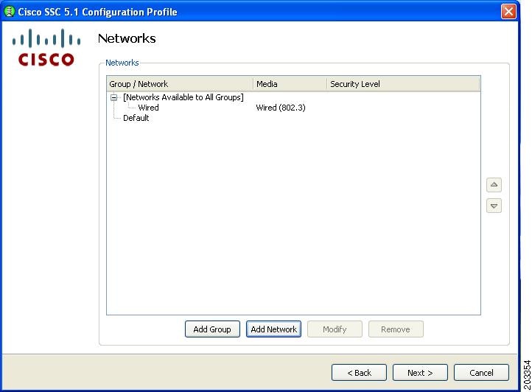532x392 pixels.
Task: Click the Security Level column header
Action: (403, 84)
